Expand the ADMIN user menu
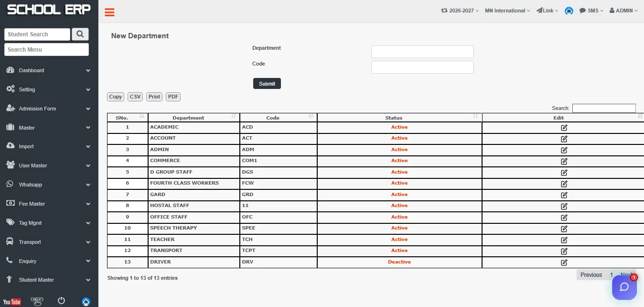This screenshot has height=307, width=644. 623,11
